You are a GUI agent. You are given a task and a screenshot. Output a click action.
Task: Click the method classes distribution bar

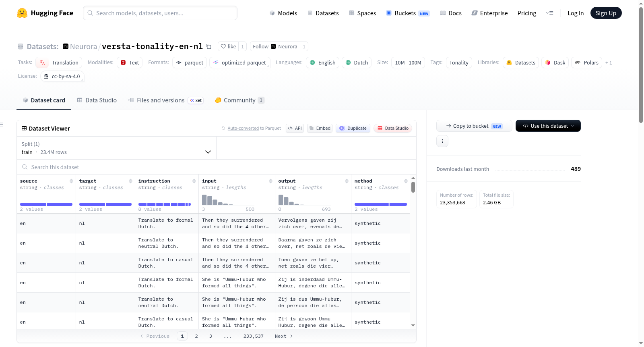(381, 204)
